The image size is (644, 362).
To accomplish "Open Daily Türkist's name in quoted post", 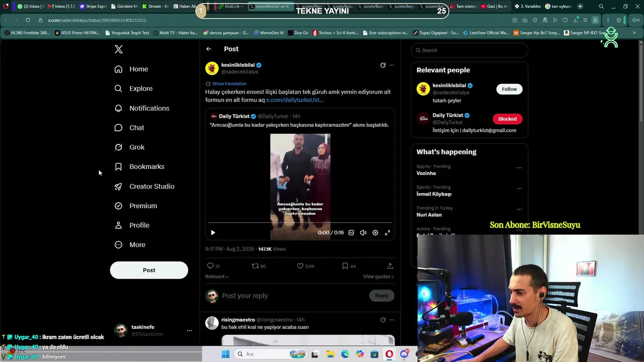I will (234, 116).
